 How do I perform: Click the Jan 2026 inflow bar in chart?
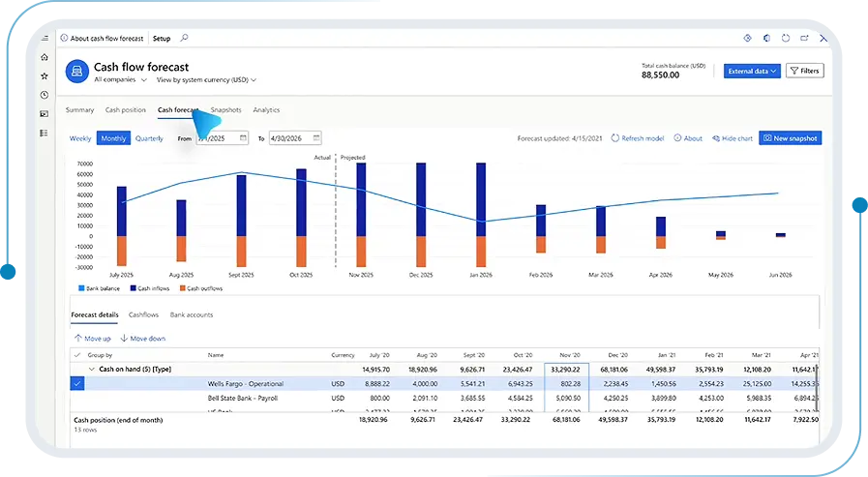click(x=481, y=199)
